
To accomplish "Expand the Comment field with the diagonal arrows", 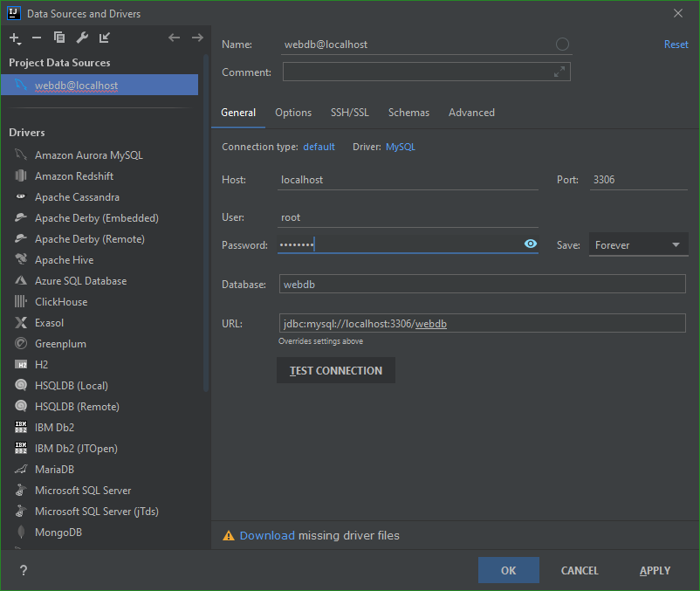I will pos(559,72).
